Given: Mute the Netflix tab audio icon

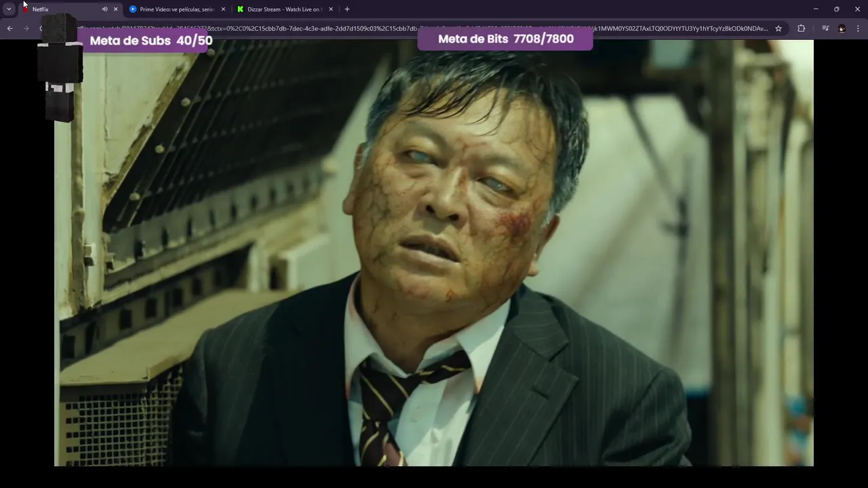Looking at the screenshot, I should [104, 9].
